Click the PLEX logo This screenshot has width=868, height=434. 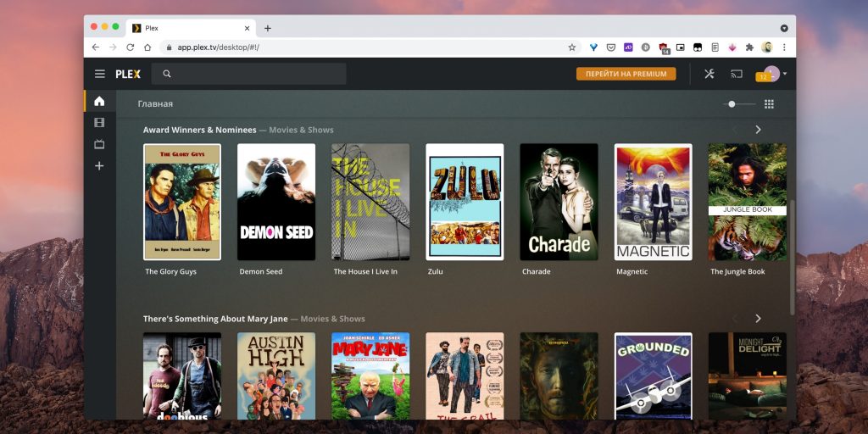128,74
